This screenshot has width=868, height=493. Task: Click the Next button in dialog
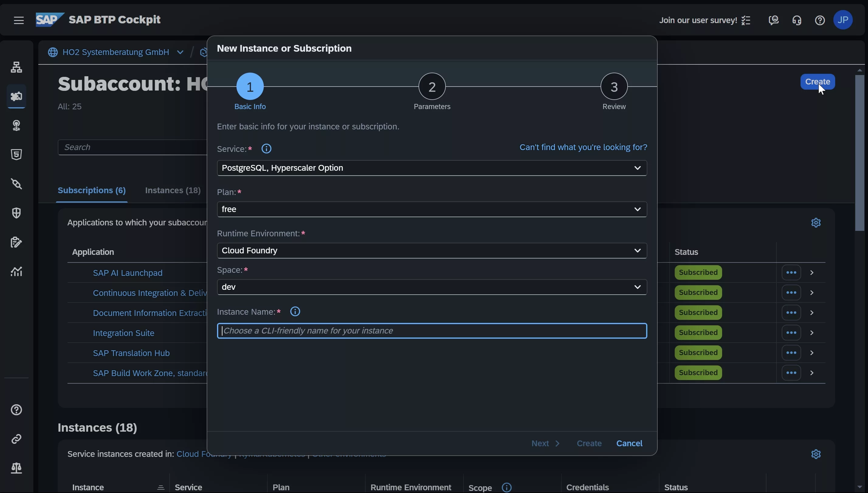coord(546,443)
